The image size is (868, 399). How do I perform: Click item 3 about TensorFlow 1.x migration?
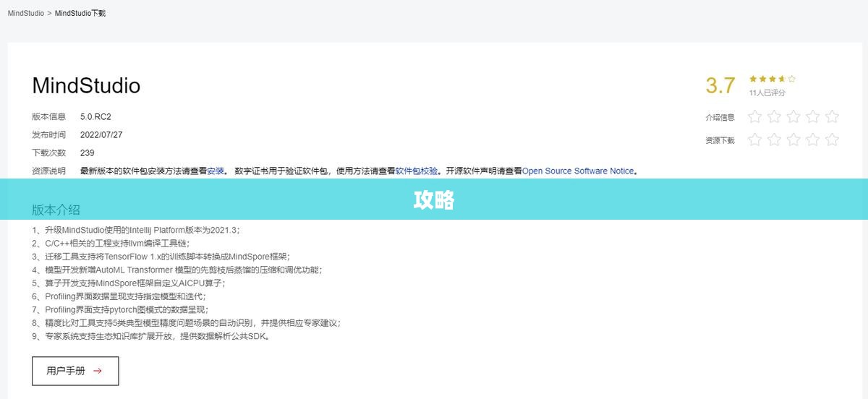pyautogui.click(x=161, y=256)
